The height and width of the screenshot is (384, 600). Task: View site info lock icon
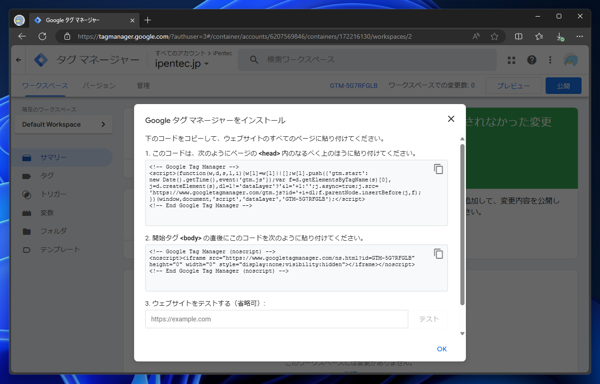[x=67, y=36]
